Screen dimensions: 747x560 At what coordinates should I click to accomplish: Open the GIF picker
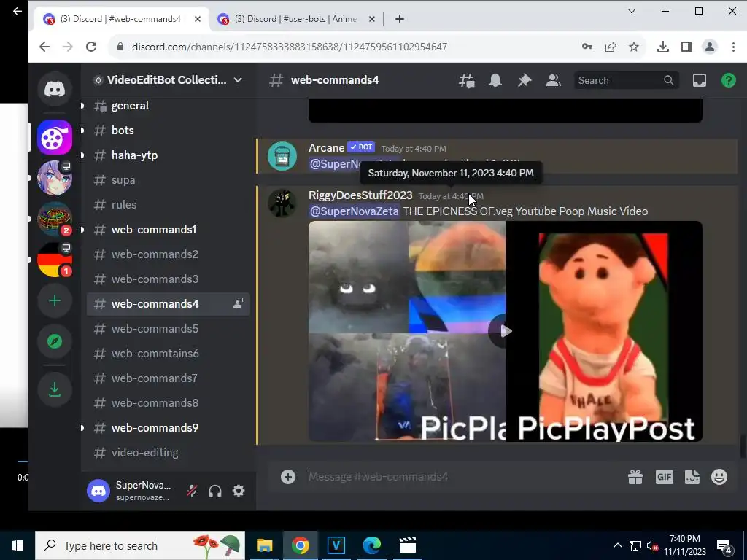pyautogui.click(x=664, y=477)
